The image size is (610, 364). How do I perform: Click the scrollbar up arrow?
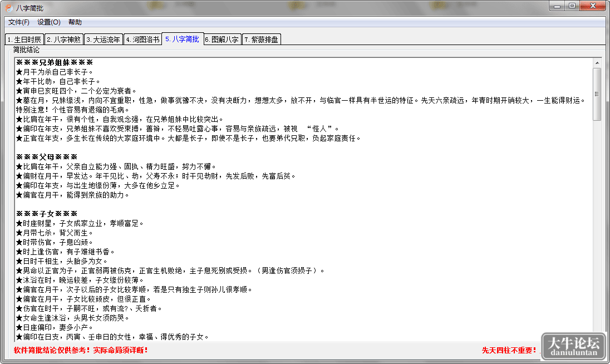point(597,63)
